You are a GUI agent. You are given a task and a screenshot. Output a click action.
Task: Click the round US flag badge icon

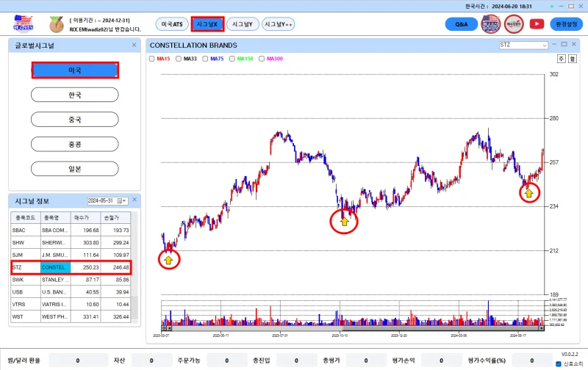point(490,24)
